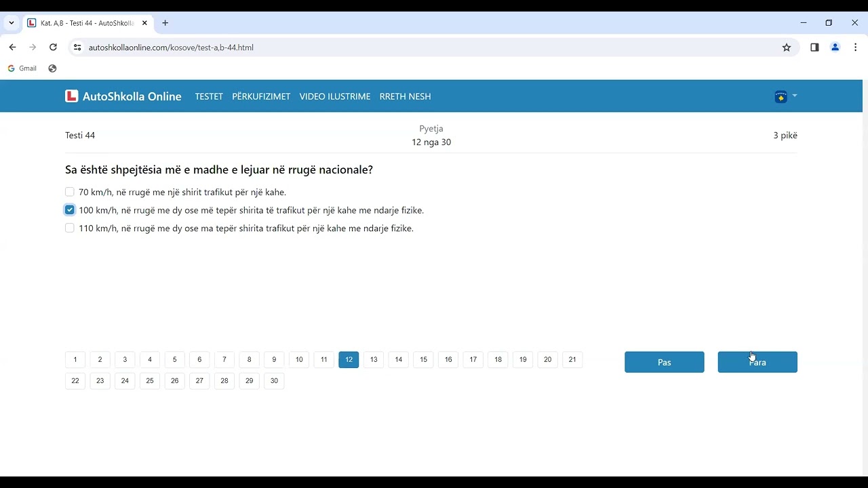
Task: Open the TESTET menu item
Action: [x=209, y=96]
